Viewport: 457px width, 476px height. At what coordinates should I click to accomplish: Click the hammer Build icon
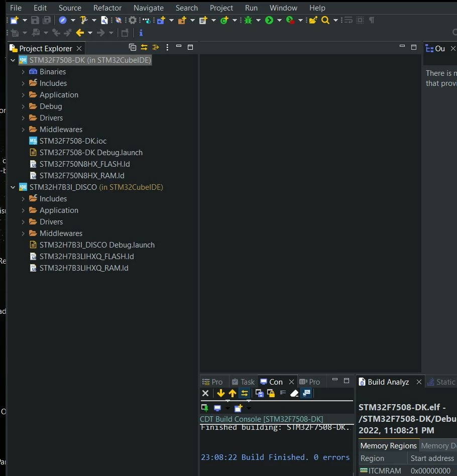coord(83,21)
